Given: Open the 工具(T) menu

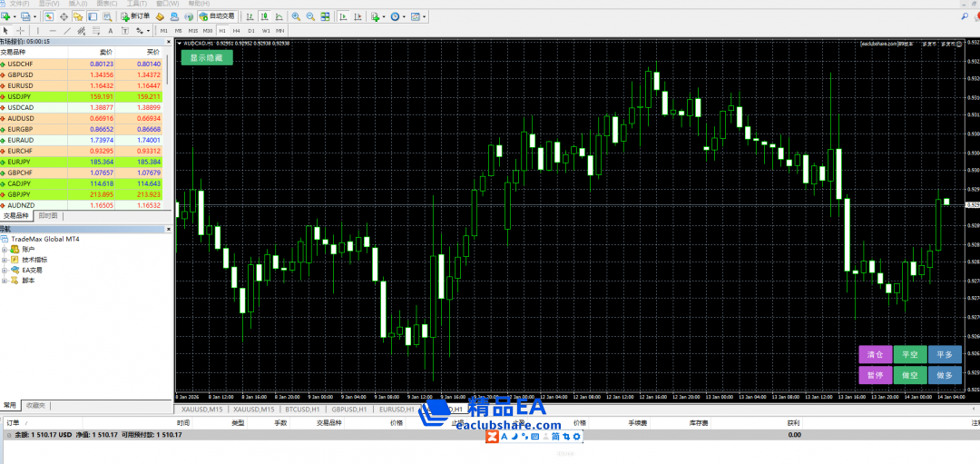Looking at the screenshot, I should pos(137,4).
